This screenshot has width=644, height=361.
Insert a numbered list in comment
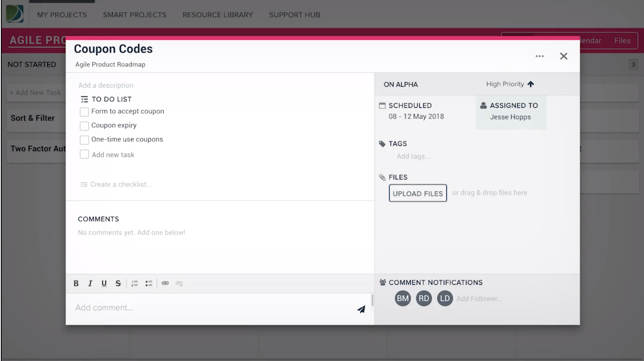(134, 283)
